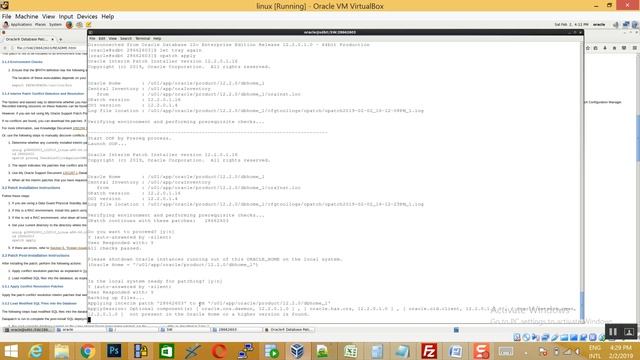This screenshot has height=360, width=640.
Task: Click the VirtualBox hard disk status icon
Action: (x=517, y=337)
